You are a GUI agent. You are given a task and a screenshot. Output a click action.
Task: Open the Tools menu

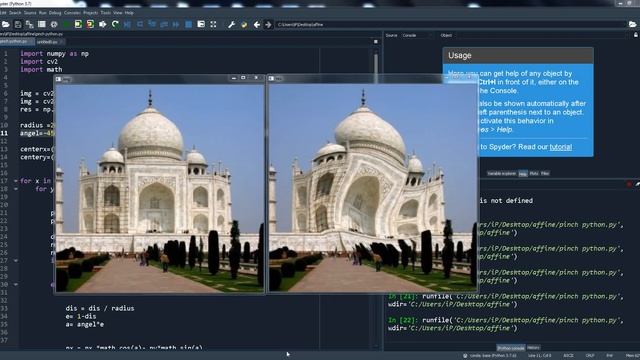point(105,13)
